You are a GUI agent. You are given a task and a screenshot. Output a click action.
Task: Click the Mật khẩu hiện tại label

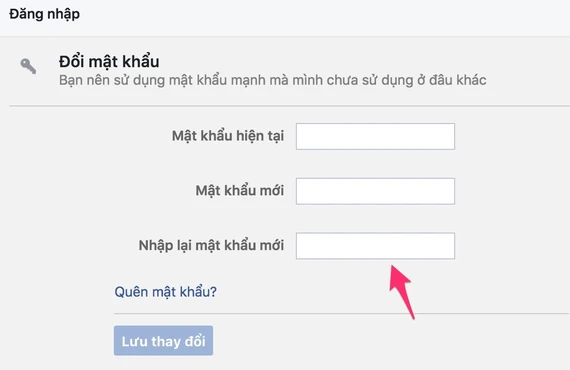tap(228, 136)
